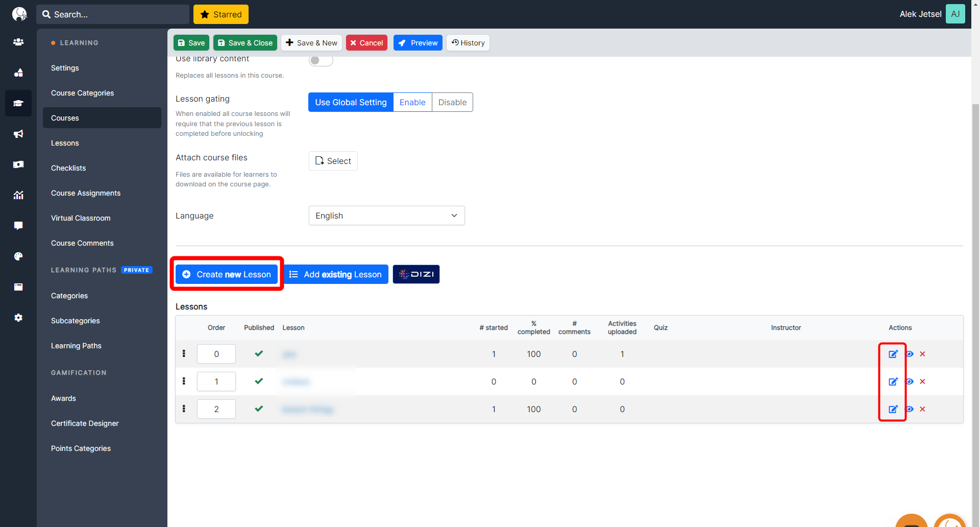Select Enable for lesson gating
Viewport: 980px width, 527px height.
(x=412, y=102)
